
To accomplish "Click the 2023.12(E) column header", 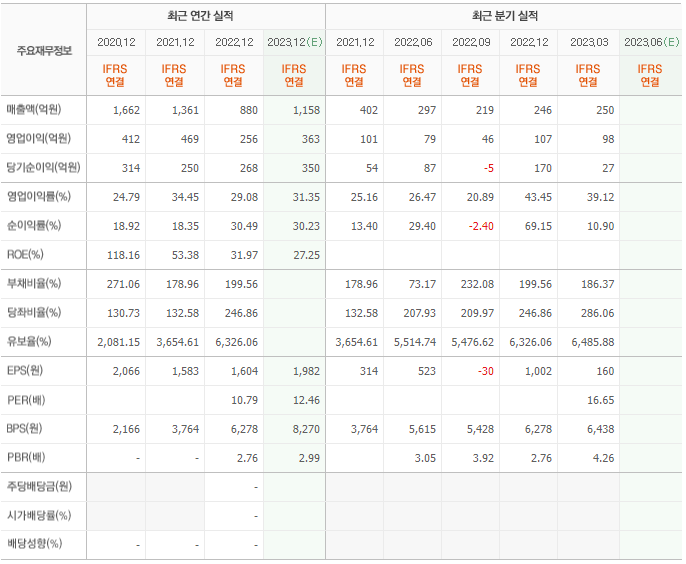I will coord(295,42).
